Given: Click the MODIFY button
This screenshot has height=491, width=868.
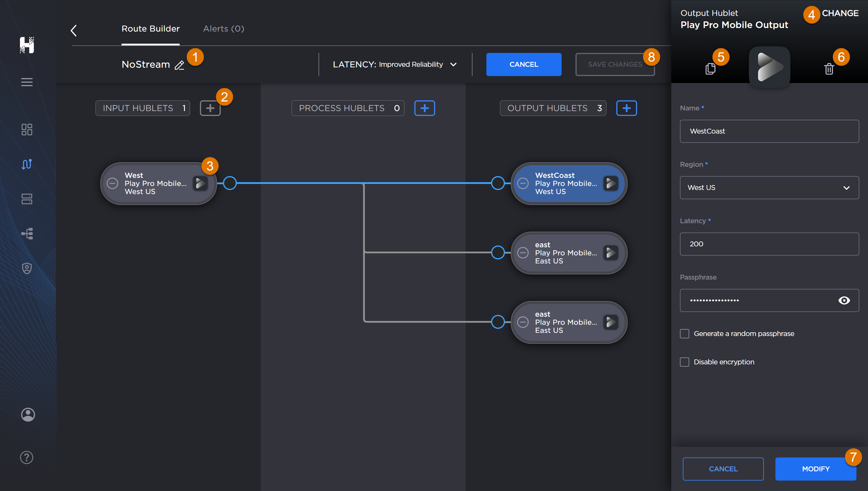Looking at the screenshot, I should [816, 469].
